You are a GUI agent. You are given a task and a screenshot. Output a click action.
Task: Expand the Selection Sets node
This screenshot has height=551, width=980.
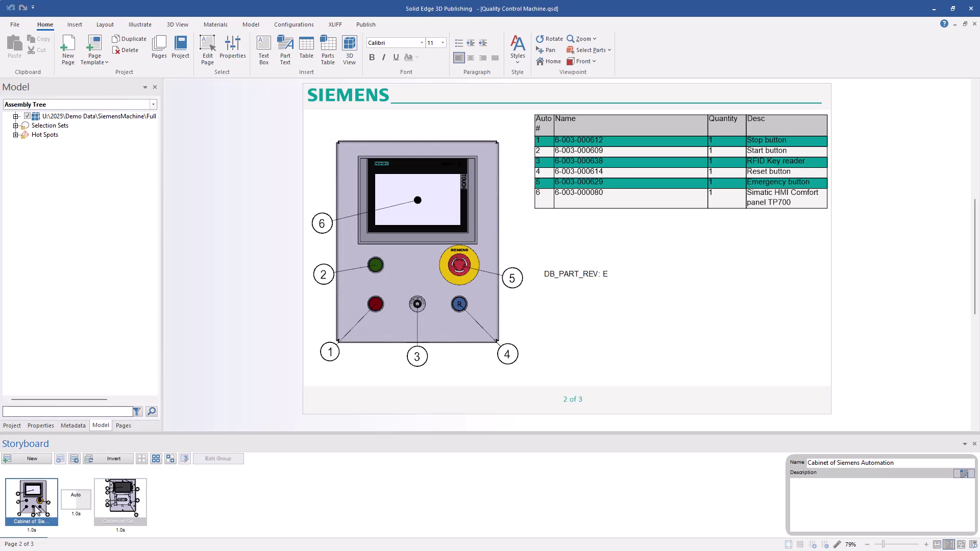click(x=16, y=126)
